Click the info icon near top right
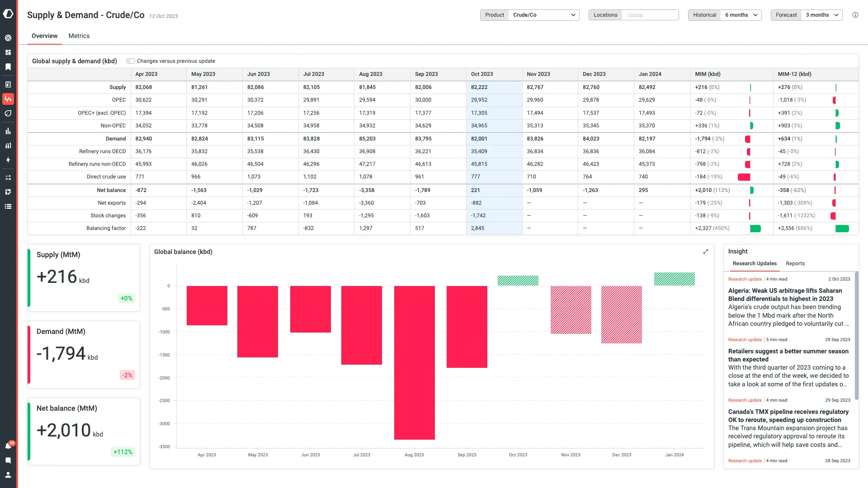This screenshot has height=488, width=868. [x=855, y=15]
